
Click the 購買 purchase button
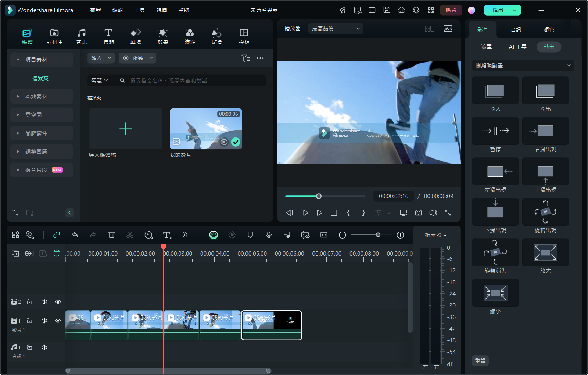[451, 10]
